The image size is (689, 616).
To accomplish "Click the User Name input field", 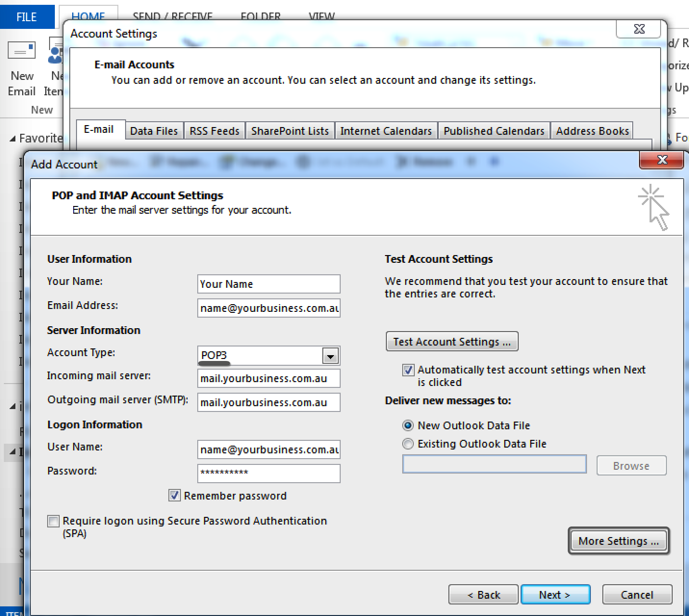I will click(269, 449).
